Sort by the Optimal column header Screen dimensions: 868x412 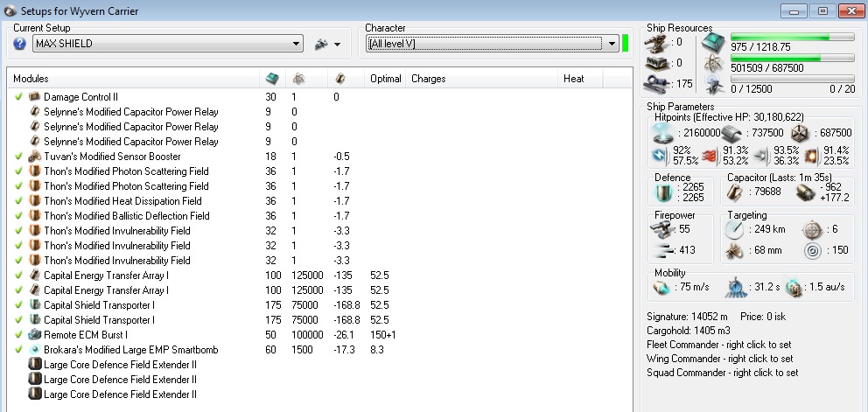[x=385, y=79]
